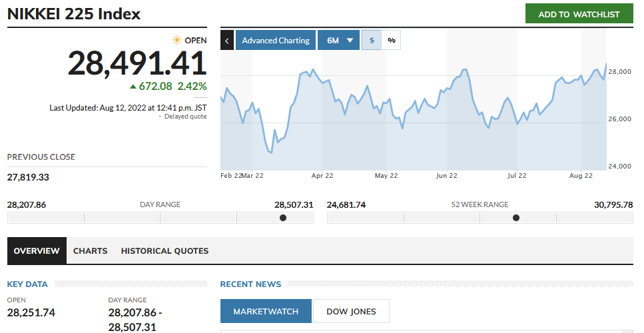Collapse chart with the left chevron button
This screenshot has width=644, height=333.
[x=227, y=40]
